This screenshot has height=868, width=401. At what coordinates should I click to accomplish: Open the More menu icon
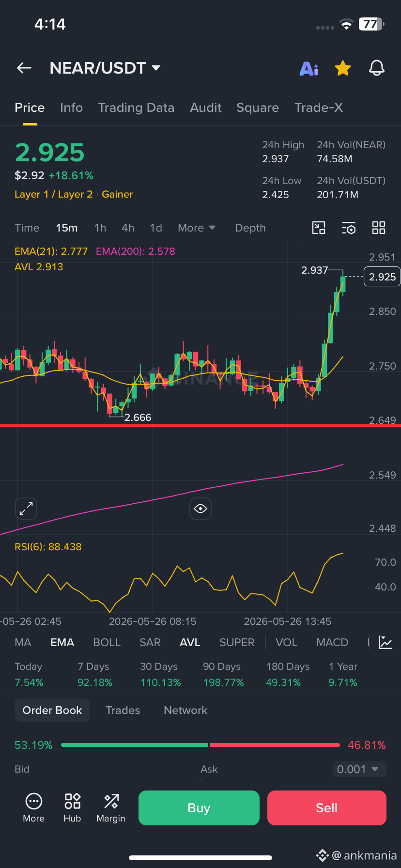33,807
